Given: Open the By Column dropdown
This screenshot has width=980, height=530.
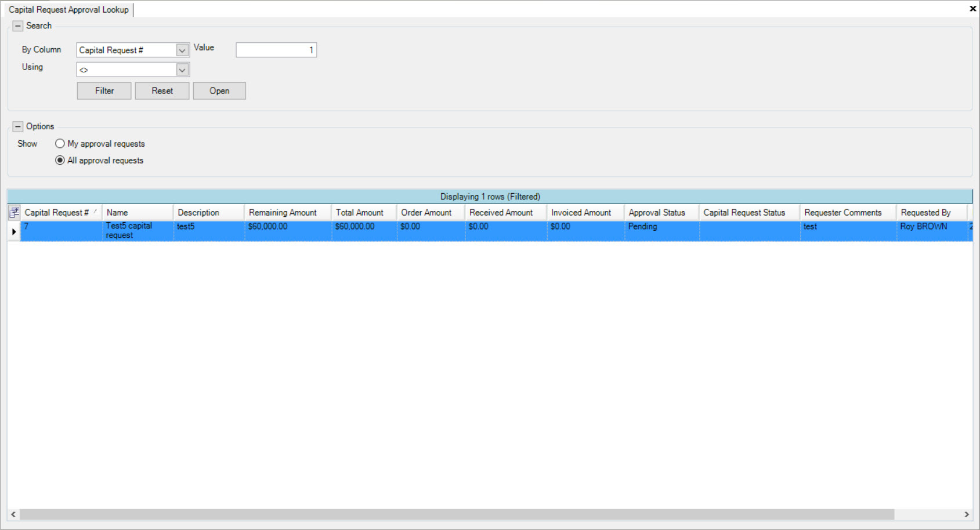Looking at the screenshot, I should [182, 50].
